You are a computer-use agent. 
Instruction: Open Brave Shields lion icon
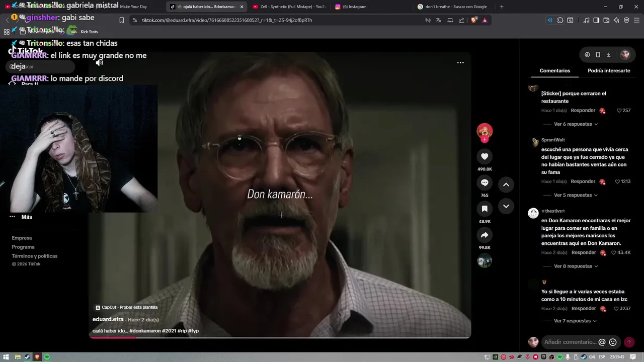coord(473,20)
